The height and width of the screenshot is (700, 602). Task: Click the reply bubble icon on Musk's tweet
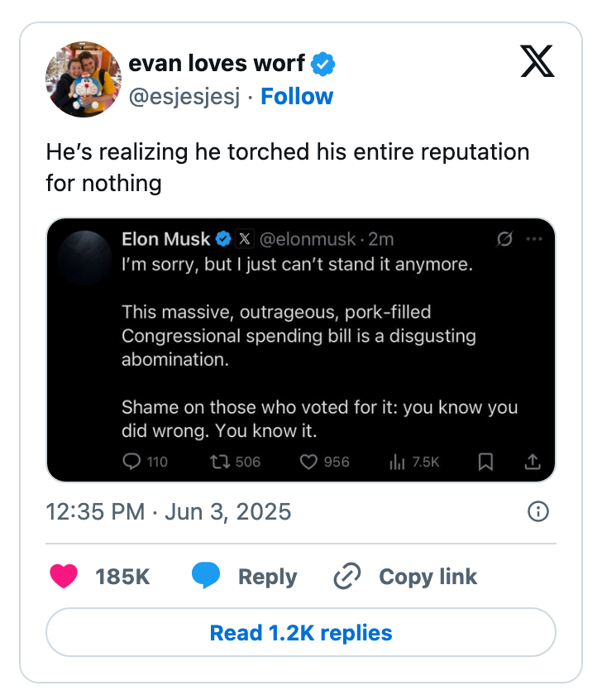(x=130, y=463)
